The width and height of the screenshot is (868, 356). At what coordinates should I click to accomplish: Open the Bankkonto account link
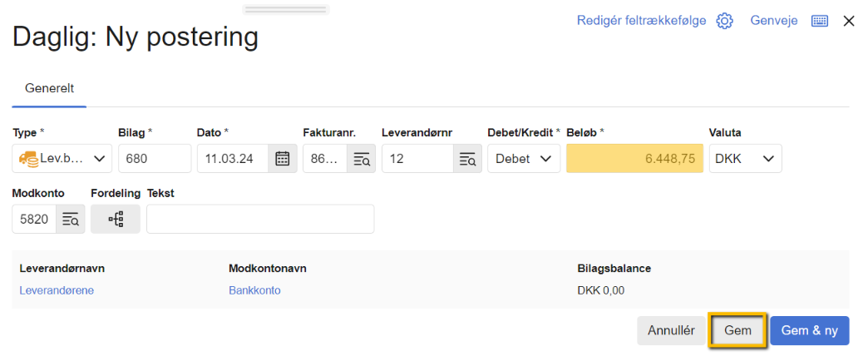[x=254, y=290]
